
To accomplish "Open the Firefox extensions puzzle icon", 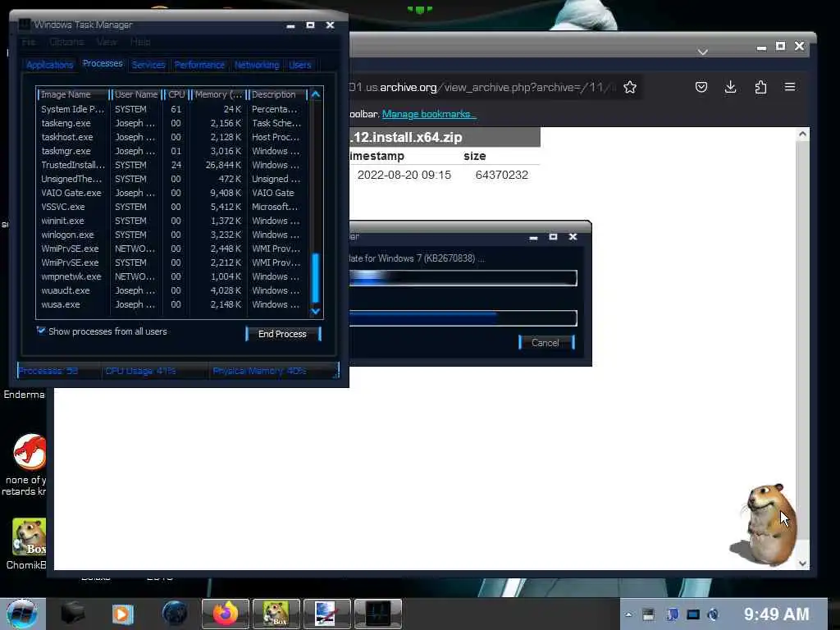I will pyautogui.click(x=760, y=87).
